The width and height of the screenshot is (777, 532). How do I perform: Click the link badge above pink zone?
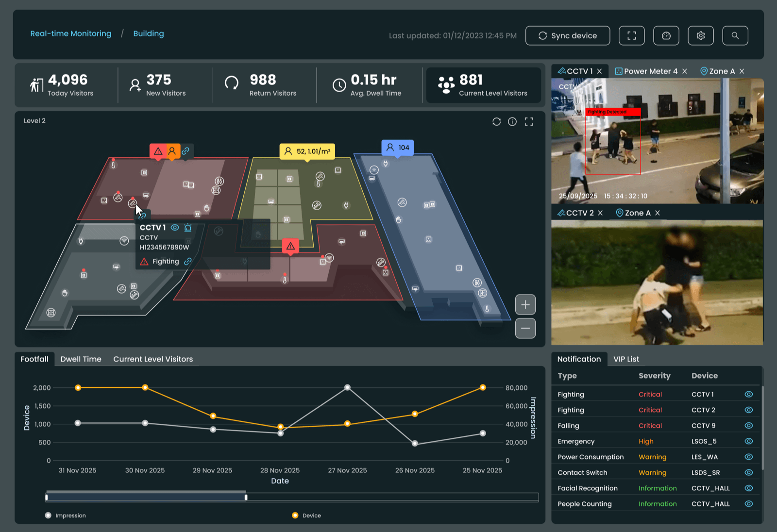(186, 151)
